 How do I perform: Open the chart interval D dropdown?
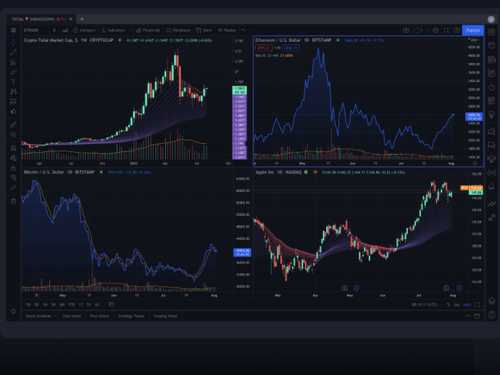pos(54,30)
